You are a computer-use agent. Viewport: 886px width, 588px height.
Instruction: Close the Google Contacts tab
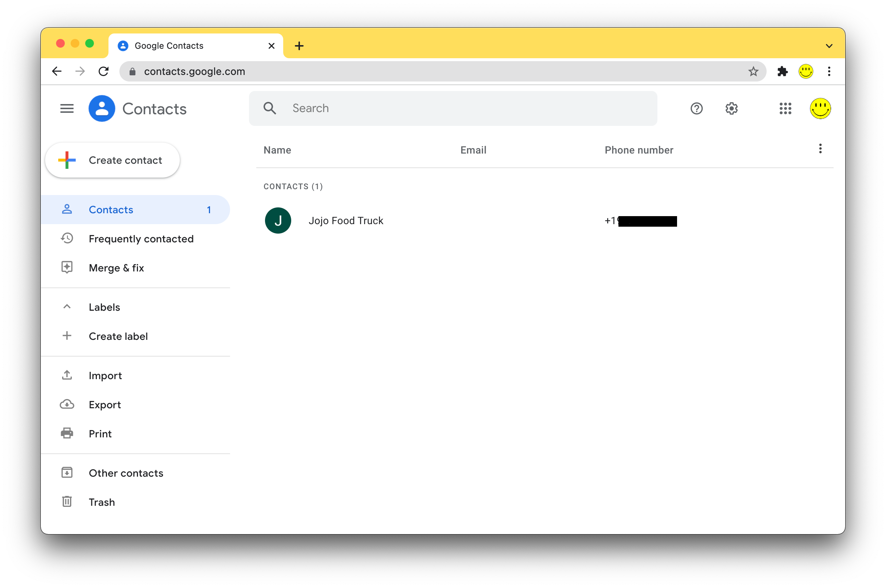coord(272,46)
